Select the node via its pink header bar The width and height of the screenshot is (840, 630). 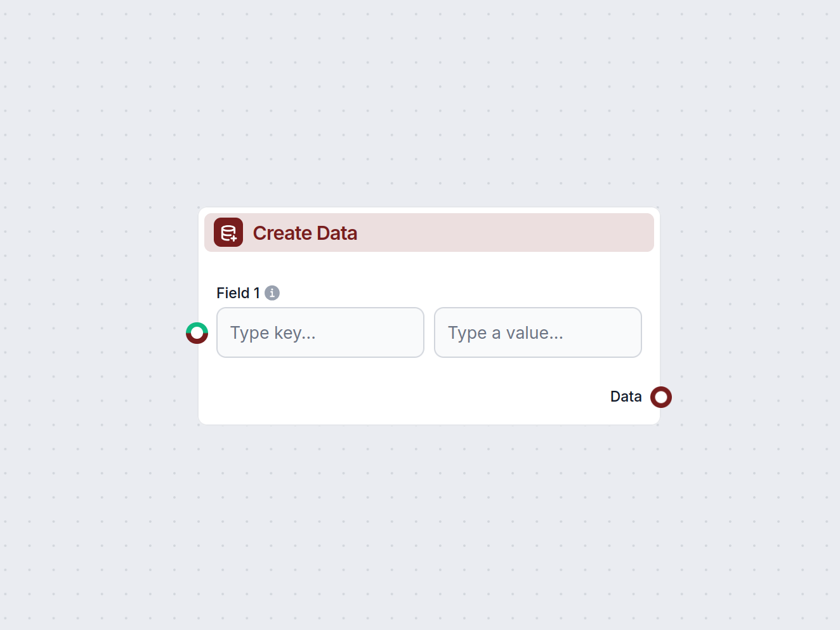pos(508,233)
